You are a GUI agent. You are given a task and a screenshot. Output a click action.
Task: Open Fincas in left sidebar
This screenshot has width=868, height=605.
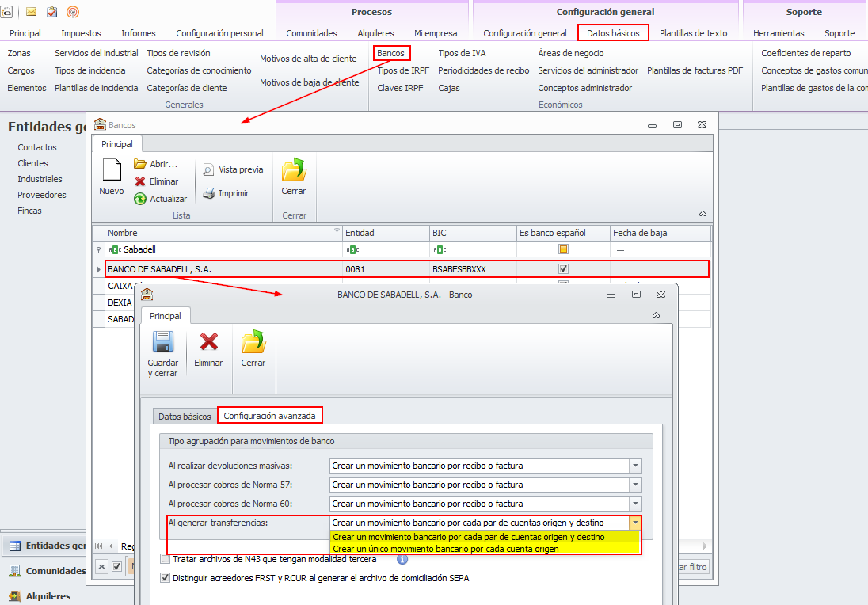29,211
